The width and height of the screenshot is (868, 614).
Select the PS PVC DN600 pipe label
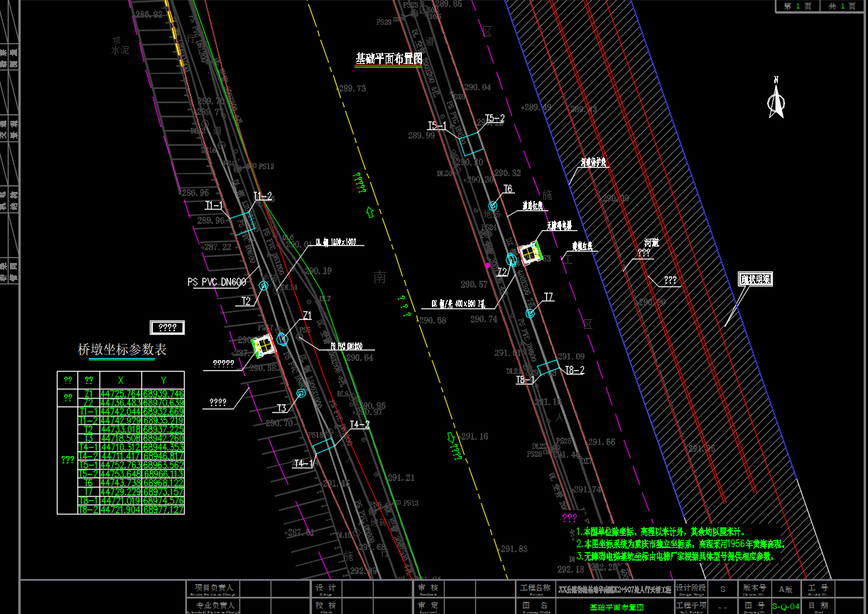(217, 282)
